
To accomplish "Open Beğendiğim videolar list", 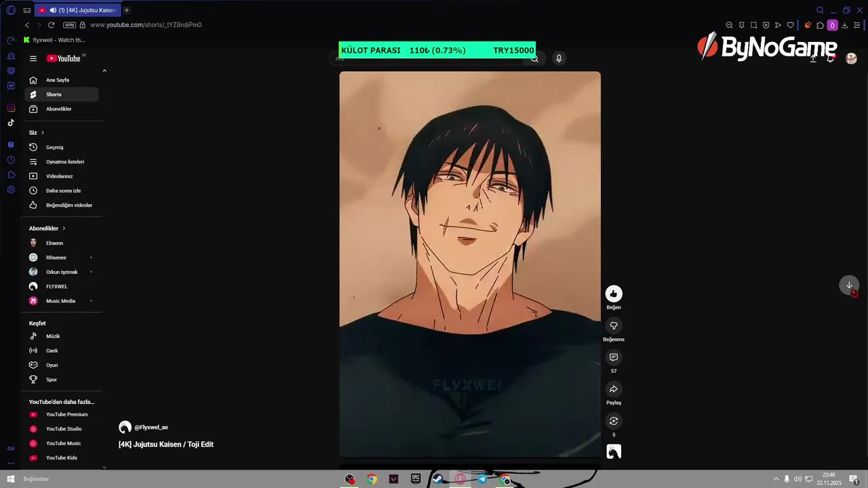I will click(x=62, y=205).
